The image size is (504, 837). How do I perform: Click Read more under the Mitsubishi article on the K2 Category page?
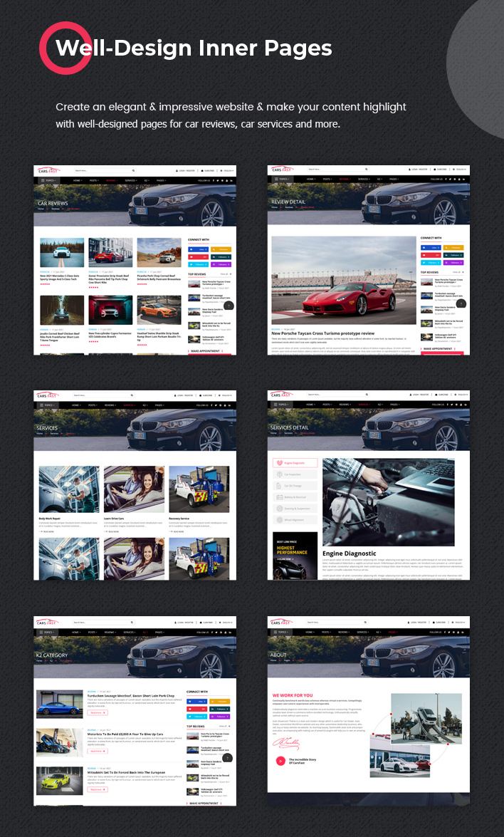point(98,789)
